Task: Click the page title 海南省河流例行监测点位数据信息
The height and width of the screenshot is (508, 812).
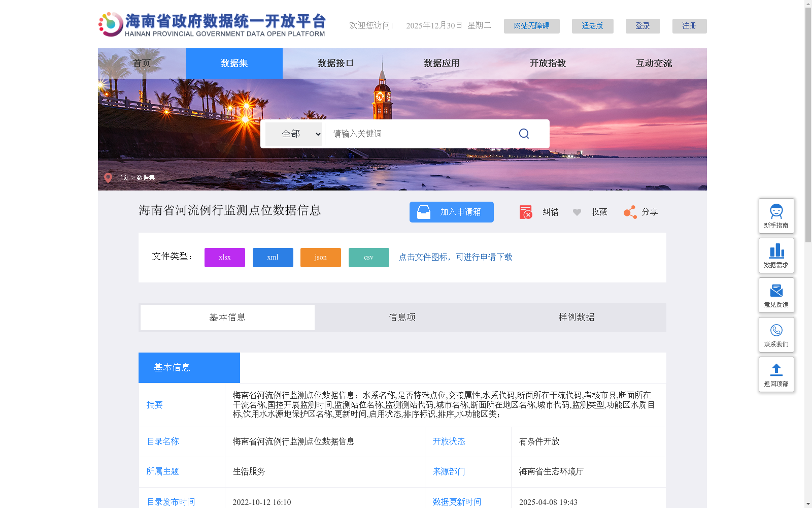Action: click(x=230, y=210)
